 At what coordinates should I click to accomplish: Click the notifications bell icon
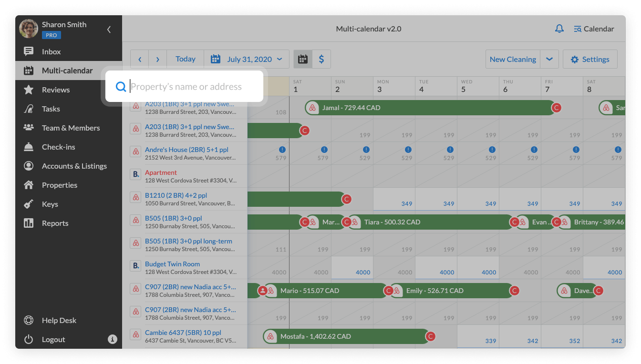pos(559,29)
